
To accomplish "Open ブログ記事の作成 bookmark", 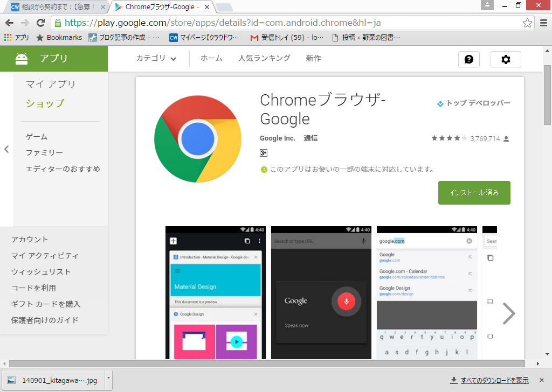I will pyautogui.click(x=124, y=37).
